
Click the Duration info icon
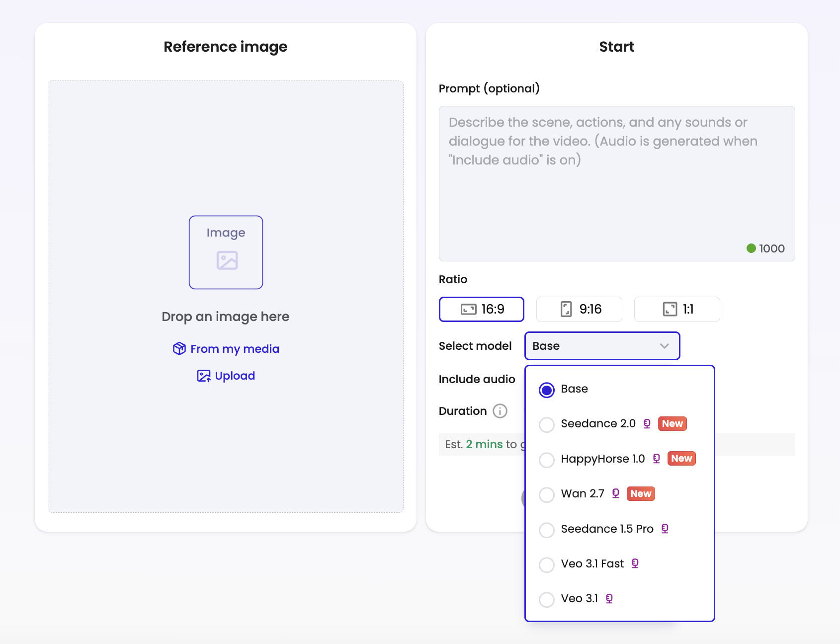tap(500, 411)
